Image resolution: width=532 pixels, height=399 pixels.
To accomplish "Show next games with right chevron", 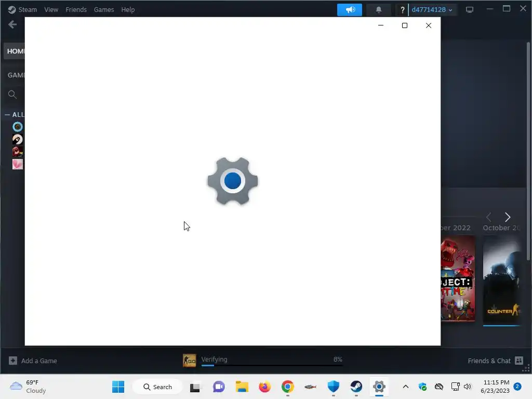I will 508,217.
